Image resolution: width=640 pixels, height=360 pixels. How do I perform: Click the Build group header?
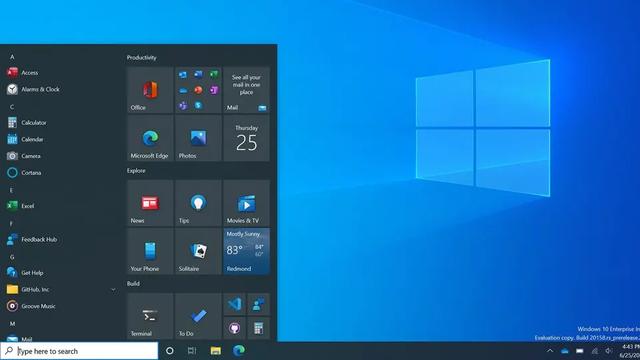point(133,283)
